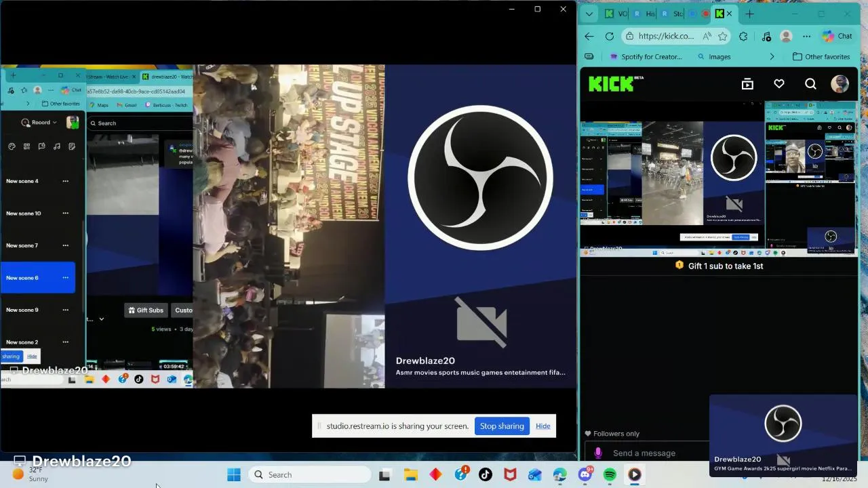Open the media player taskbar icon
The height and width of the screenshot is (488, 868).
point(635,474)
